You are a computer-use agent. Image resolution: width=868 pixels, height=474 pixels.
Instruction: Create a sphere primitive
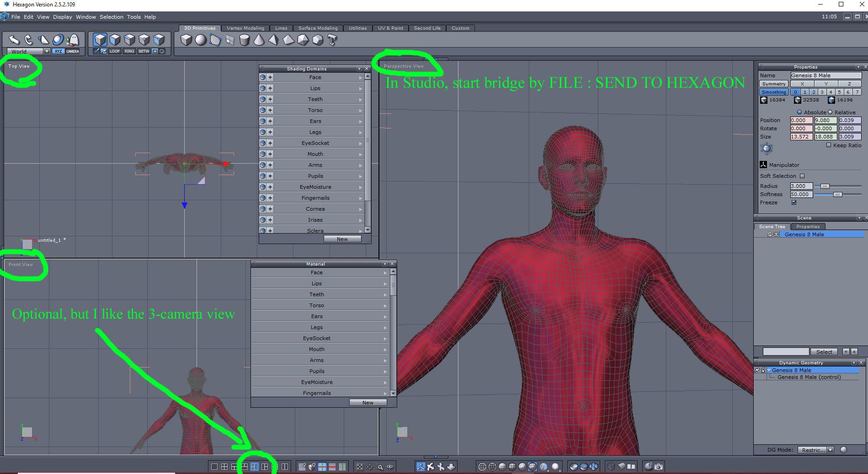201,40
